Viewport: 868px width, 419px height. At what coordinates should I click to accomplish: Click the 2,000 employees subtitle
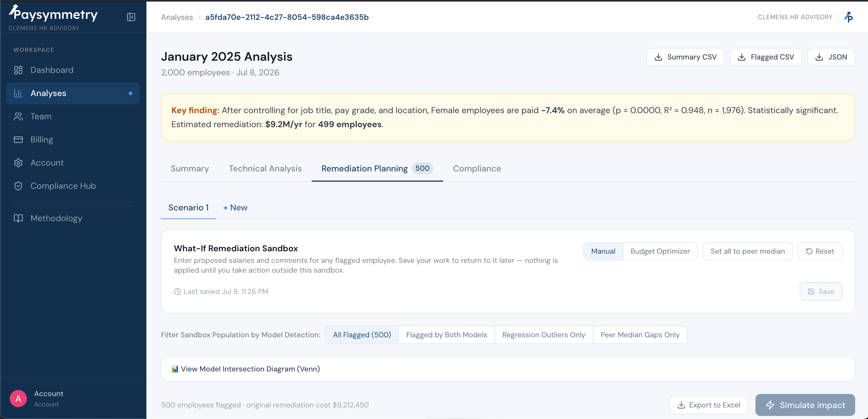pyautogui.click(x=220, y=72)
